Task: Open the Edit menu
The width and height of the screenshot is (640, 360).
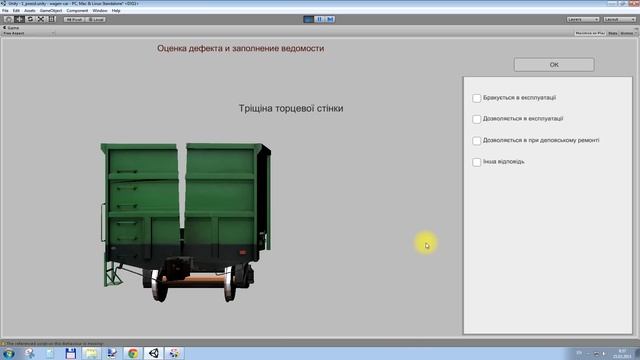Action: (x=16, y=11)
